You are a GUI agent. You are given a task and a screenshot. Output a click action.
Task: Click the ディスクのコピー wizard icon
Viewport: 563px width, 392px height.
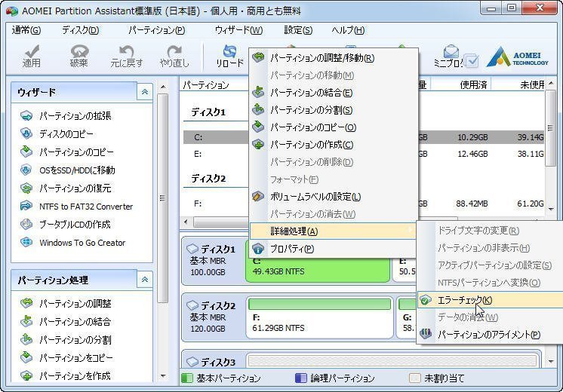[x=26, y=133]
